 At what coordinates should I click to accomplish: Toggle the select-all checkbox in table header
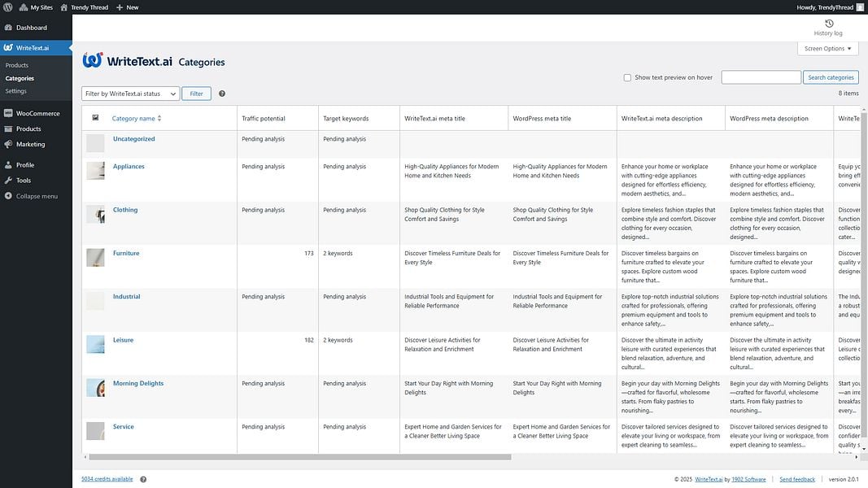pyautogui.click(x=95, y=118)
